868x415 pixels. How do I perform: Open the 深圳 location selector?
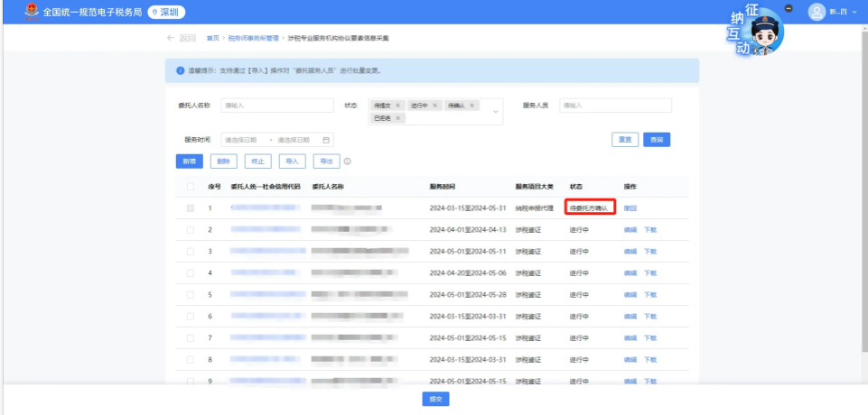coord(166,12)
